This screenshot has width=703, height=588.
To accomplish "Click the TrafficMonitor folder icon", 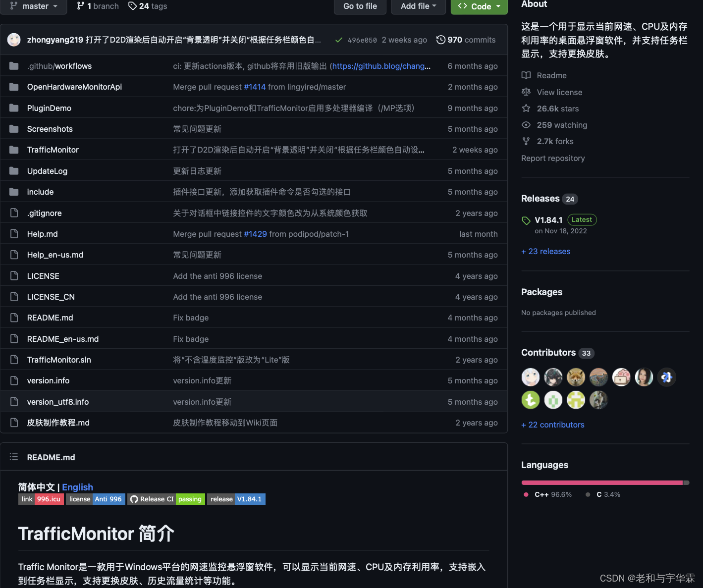I will [14, 150].
